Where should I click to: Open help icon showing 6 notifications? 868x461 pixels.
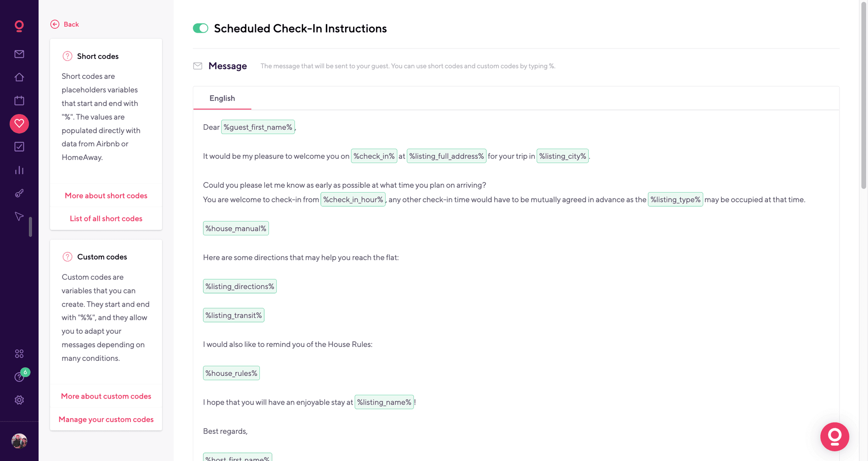coord(19,377)
